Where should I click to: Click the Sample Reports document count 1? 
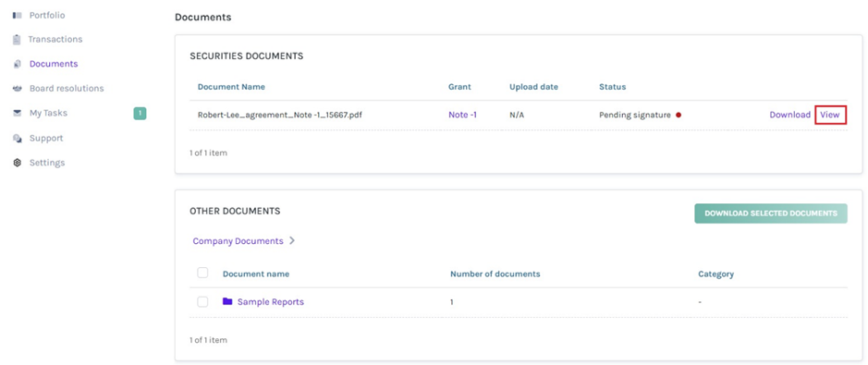(x=452, y=302)
